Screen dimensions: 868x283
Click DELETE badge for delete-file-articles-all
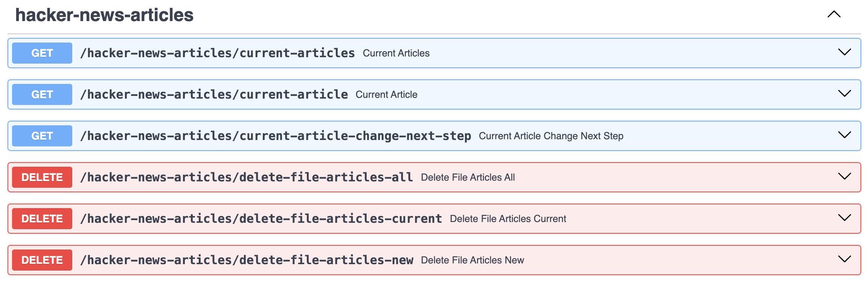click(x=42, y=177)
